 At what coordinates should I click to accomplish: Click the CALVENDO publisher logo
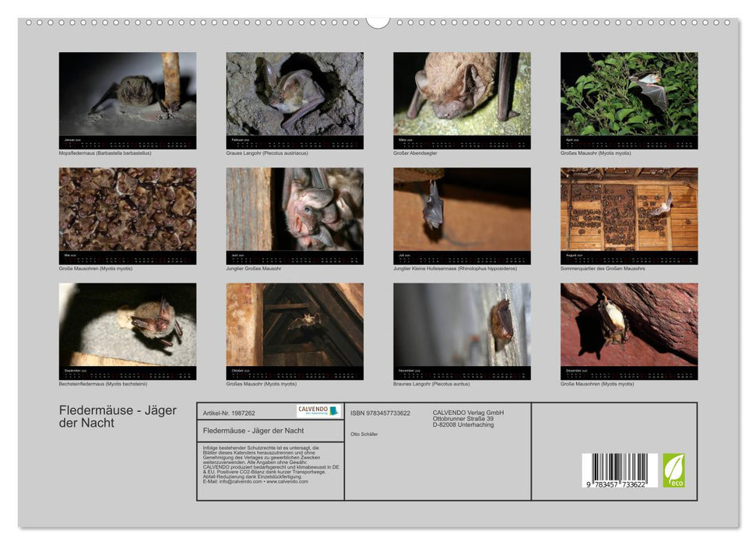click(x=316, y=410)
